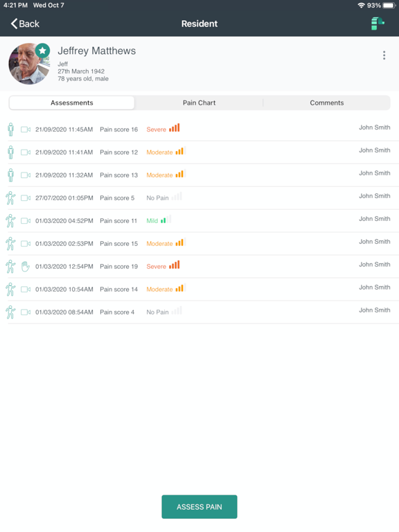Tap the 4:21 PM clock in status bar
The width and height of the screenshot is (399, 532).
coord(15,5)
